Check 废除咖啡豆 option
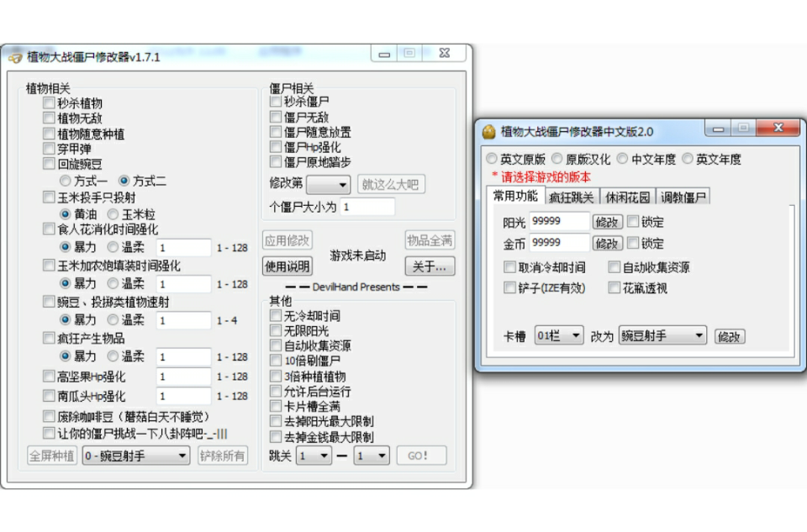The image size is (807, 532). pyautogui.click(x=49, y=416)
